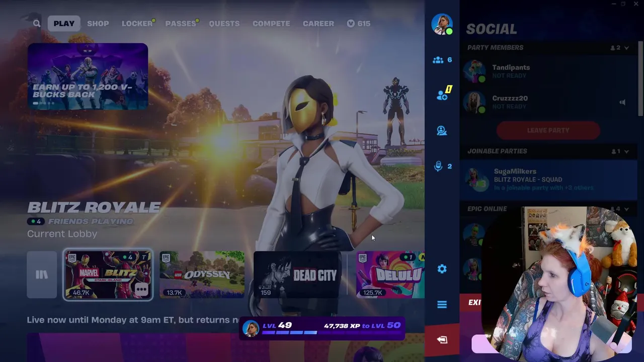Select the Delulu tile
This screenshot has height=362, width=644.
[x=390, y=275]
